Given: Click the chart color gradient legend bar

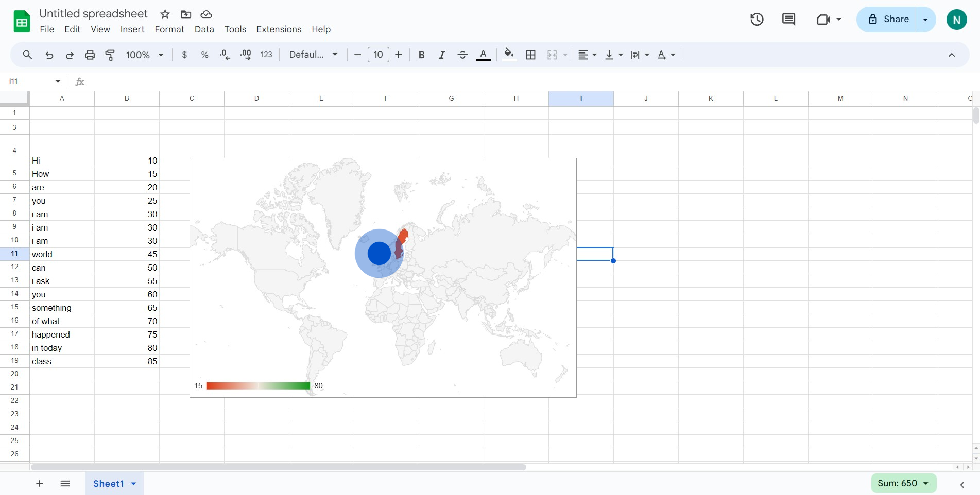Looking at the screenshot, I should click(x=258, y=386).
